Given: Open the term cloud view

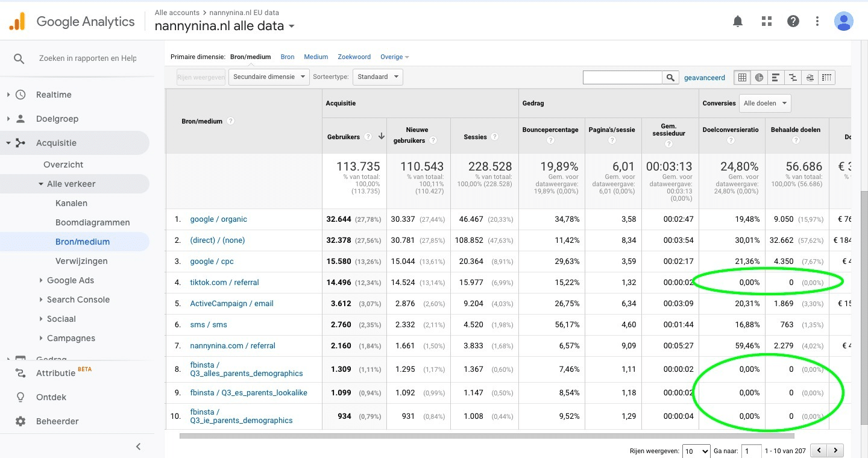Looking at the screenshot, I should [x=810, y=77].
